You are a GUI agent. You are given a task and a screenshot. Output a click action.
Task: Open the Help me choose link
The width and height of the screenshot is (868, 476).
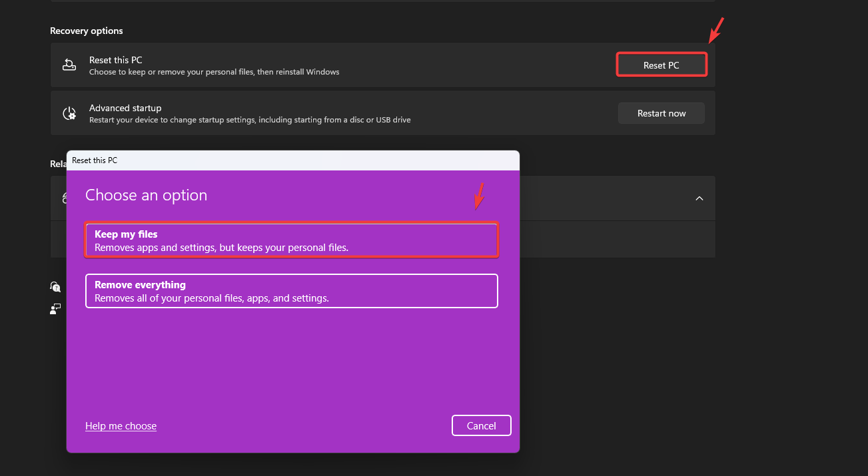click(x=121, y=426)
